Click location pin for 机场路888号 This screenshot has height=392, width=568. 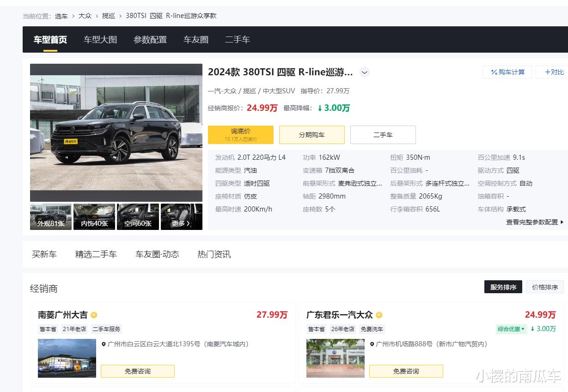point(372,344)
